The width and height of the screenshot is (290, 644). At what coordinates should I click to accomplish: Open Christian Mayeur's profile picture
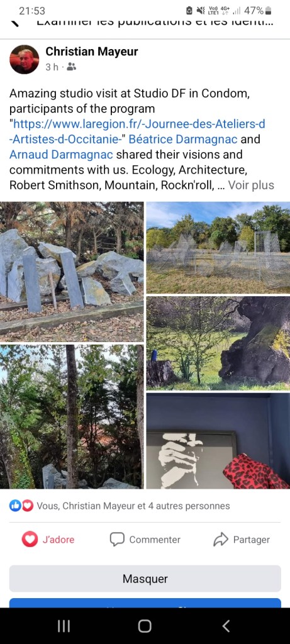point(25,59)
